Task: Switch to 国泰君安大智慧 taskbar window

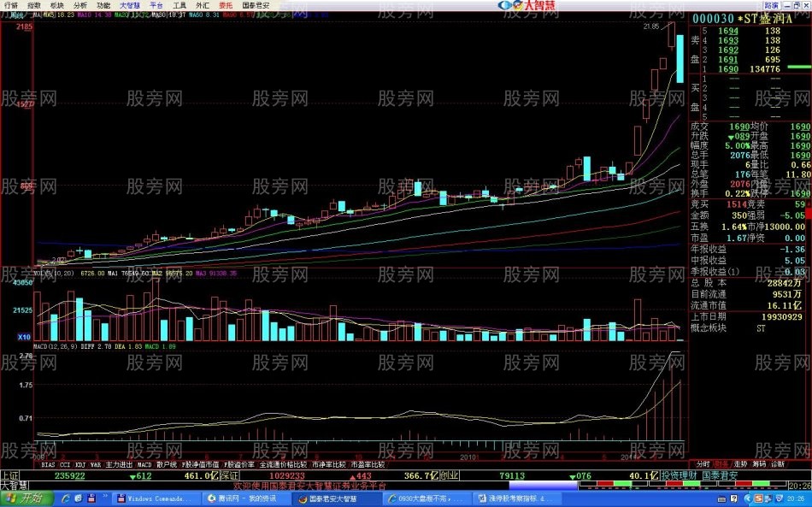Action: pos(337,498)
